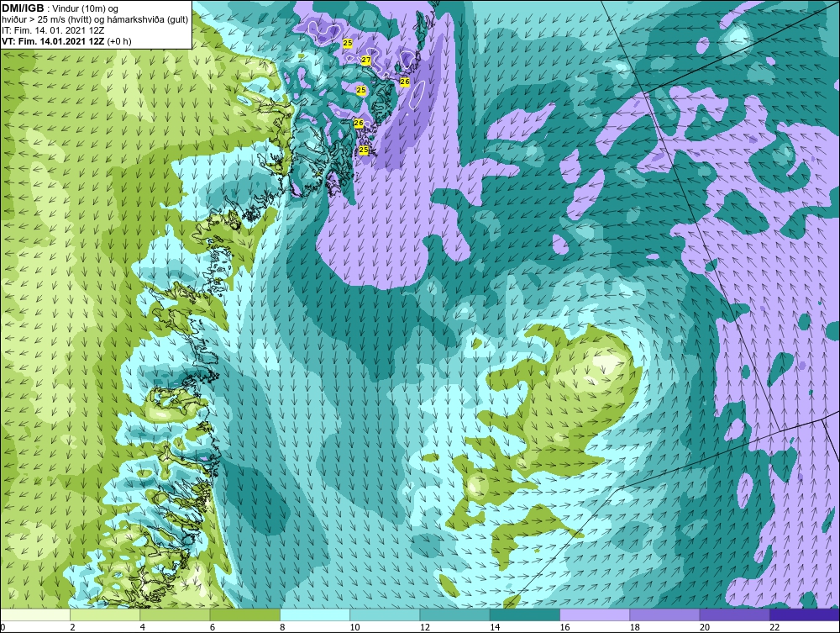Click the legend scale value 4
840x633 pixels.
(143, 627)
